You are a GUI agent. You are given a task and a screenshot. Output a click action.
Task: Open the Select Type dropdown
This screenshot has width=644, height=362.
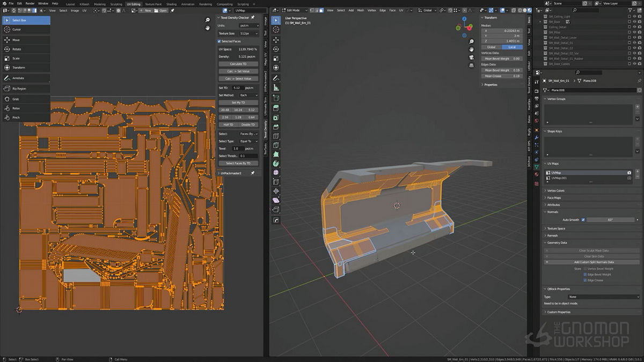click(x=249, y=141)
